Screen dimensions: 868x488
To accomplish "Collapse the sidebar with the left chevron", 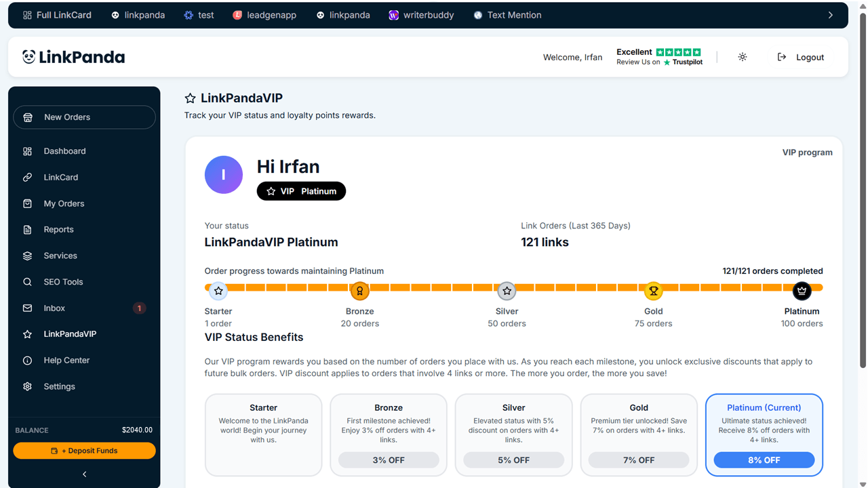I will click(x=84, y=474).
